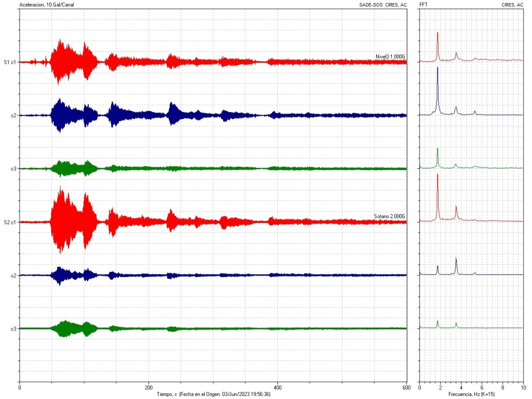Click the "S2 c1" channel label
The width and height of the screenshot is (532, 399).
(x=10, y=222)
